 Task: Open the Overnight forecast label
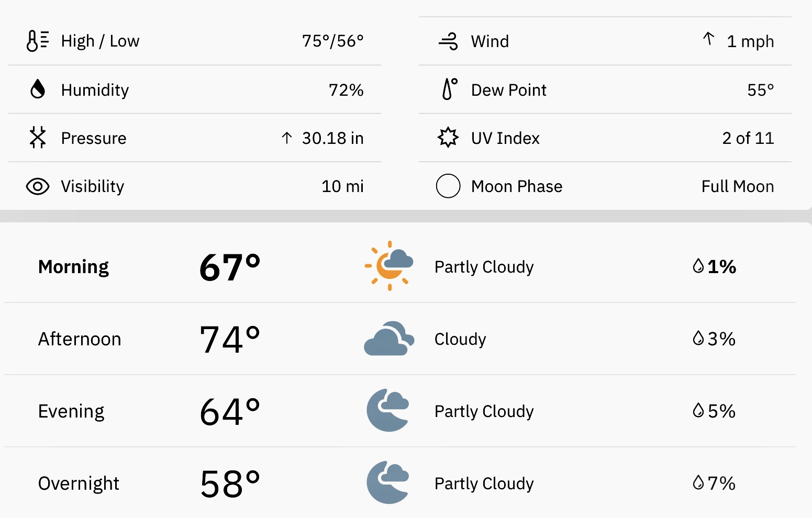pyautogui.click(x=79, y=483)
